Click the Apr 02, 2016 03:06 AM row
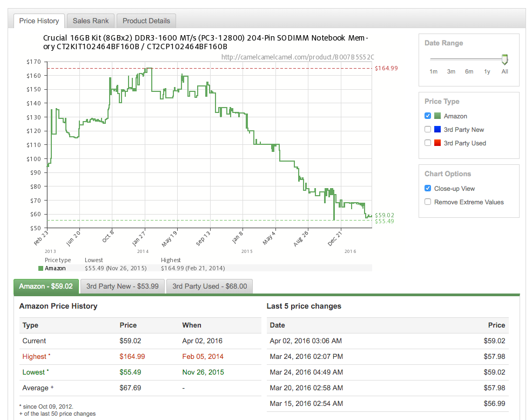The width and height of the screenshot is (532, 420). [x=387, y=341]
